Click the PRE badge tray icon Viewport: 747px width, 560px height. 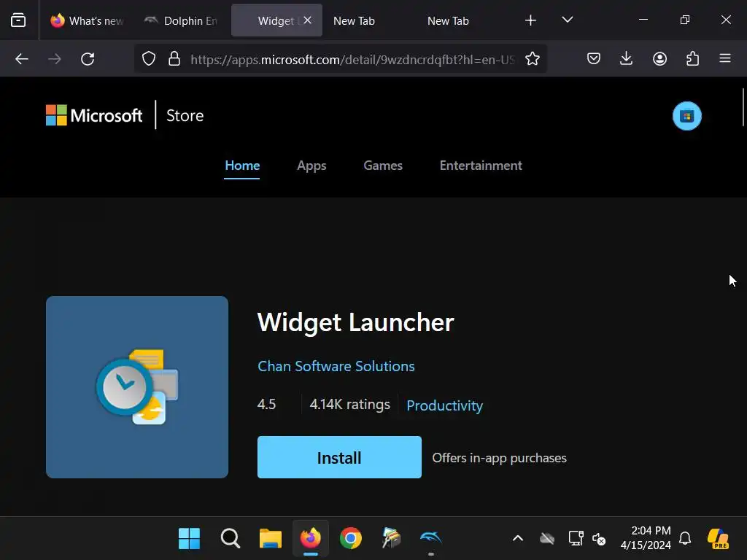coord(718,539)
